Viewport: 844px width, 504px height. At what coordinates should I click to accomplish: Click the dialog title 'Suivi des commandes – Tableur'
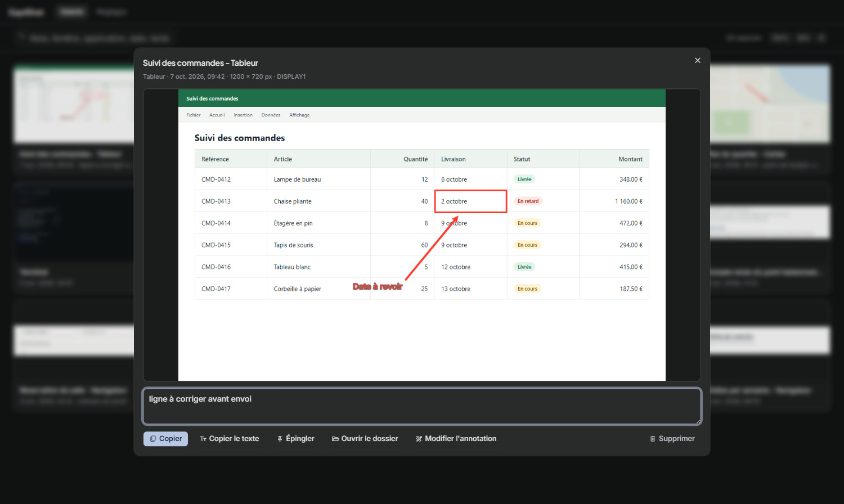pyautogui.click(x=200, y=63)
